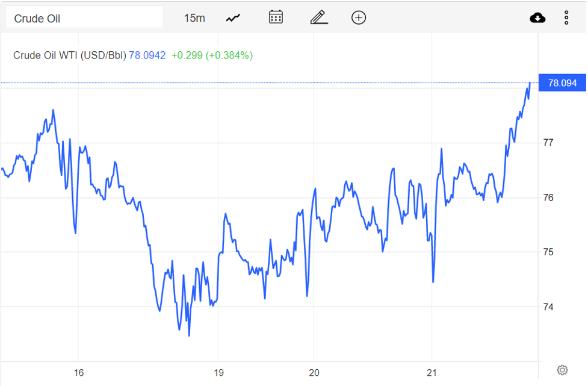This screenshot has width=588, height=386.
Task: Click the 75 price axis label
Action: (548, 252)
